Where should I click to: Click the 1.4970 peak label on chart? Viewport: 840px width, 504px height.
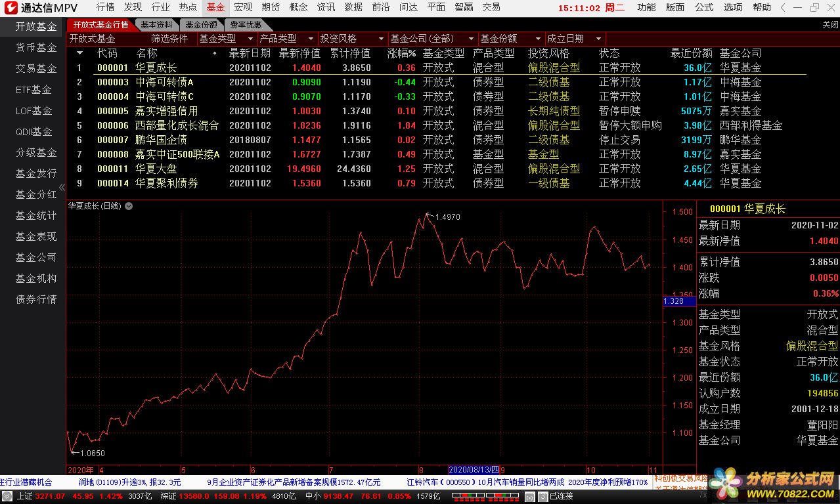tap(447, 217)
